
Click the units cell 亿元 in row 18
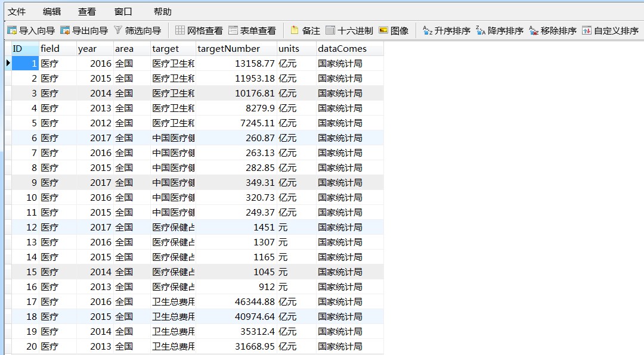296,316
